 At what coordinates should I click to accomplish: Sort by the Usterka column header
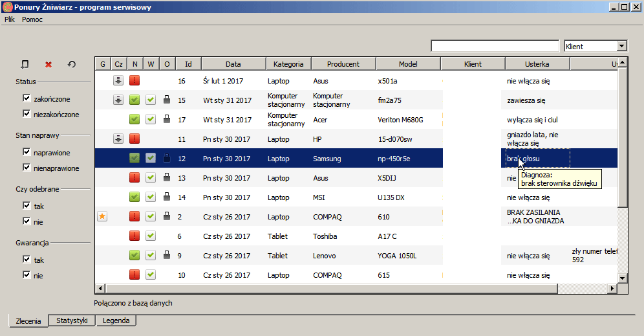tap(537, 63)
